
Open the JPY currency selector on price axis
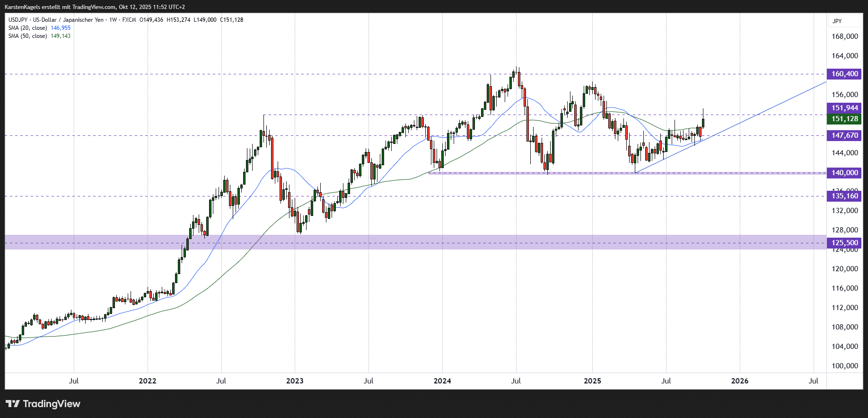click(x=837, y=21)
